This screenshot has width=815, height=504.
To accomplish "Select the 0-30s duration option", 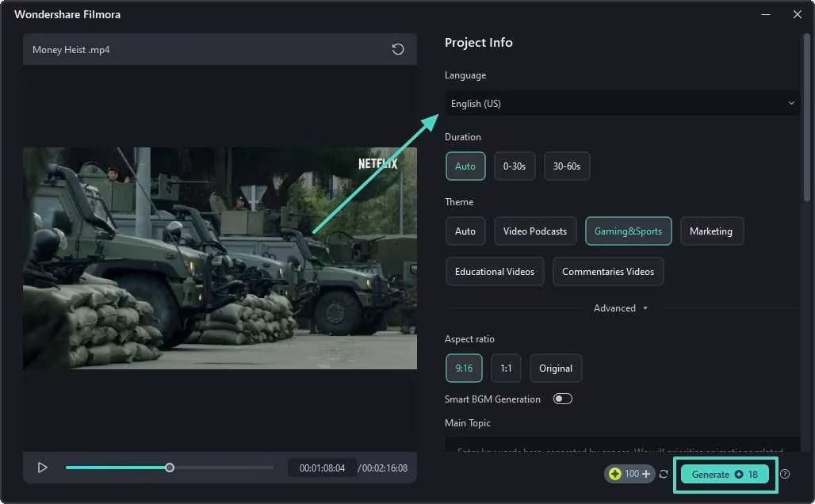I will pyautogui.click(x=514, y=166).
